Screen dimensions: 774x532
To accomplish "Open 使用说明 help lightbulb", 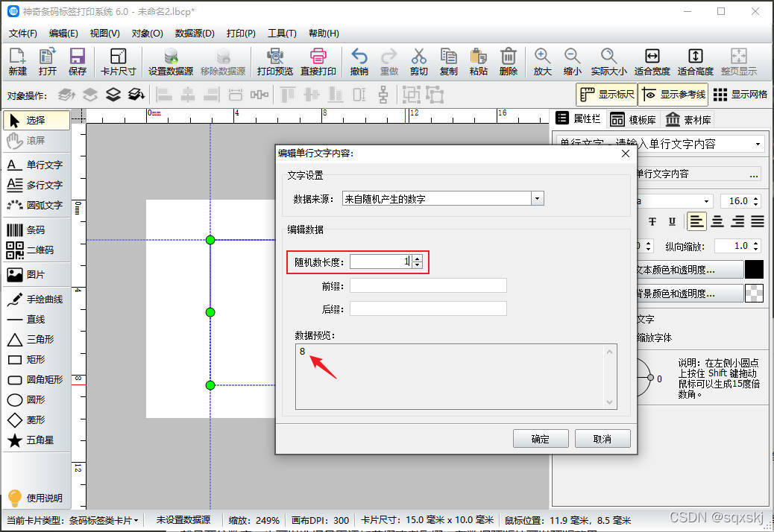I will 36,498.
